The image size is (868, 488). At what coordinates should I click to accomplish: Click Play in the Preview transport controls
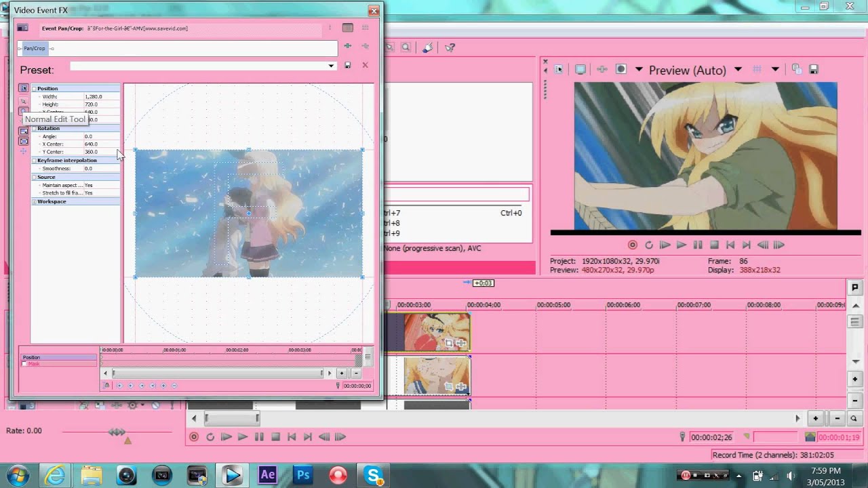click(682, 245)
